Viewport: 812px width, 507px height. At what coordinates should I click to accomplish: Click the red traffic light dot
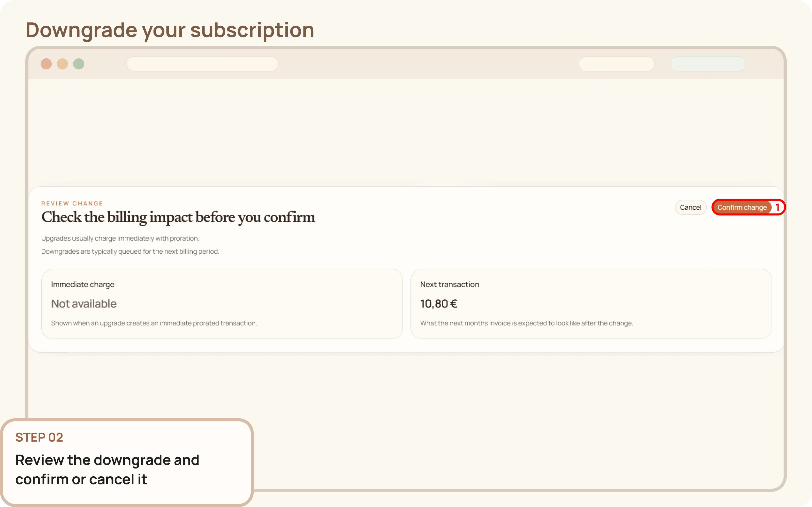coord(46,64)
